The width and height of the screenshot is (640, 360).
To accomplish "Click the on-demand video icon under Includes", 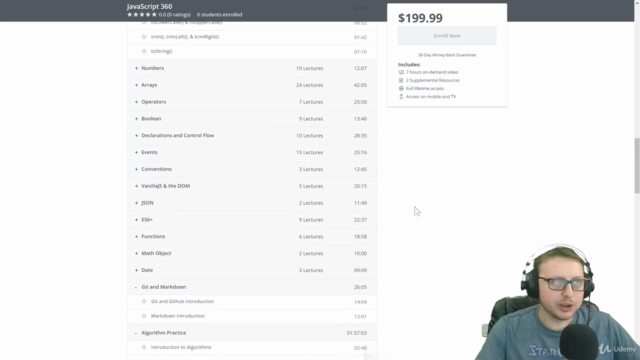I will coord(401,72).
